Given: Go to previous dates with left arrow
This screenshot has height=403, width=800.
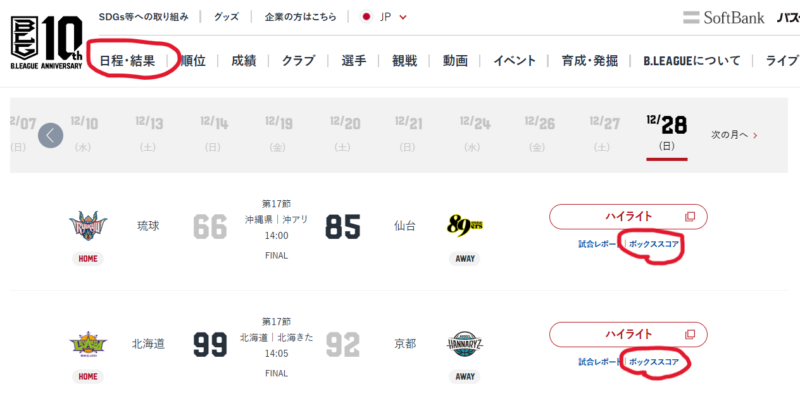Looking at the screenshot, I should [x=51, y=134].
